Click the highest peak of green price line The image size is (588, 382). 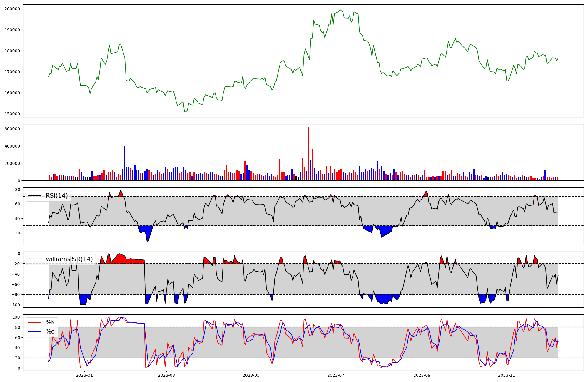[340, 10]
